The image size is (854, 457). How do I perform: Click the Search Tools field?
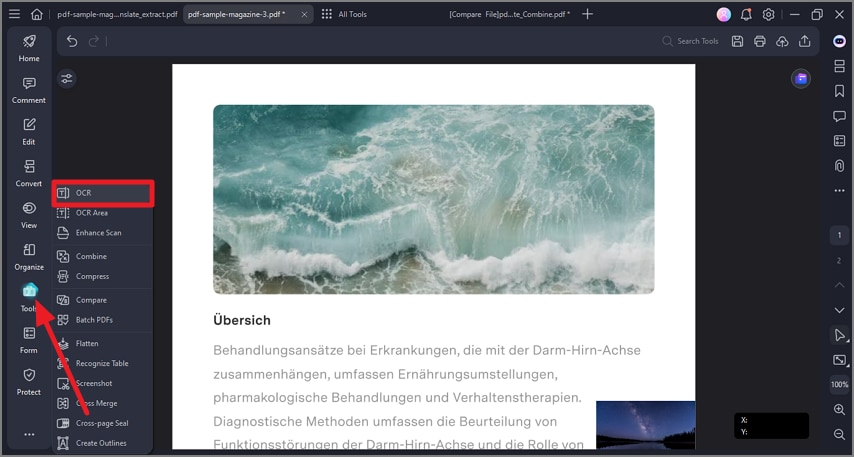[x=691, y=41]
